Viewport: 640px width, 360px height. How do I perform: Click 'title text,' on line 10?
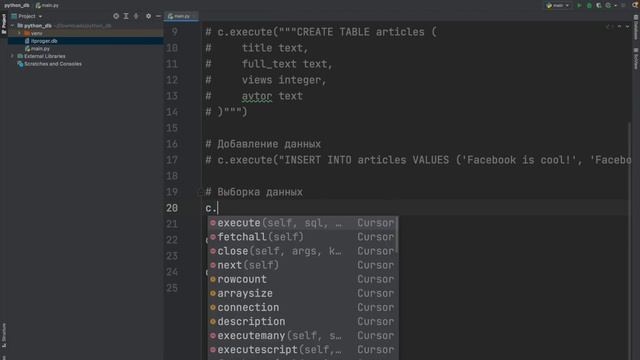point(275,48)
